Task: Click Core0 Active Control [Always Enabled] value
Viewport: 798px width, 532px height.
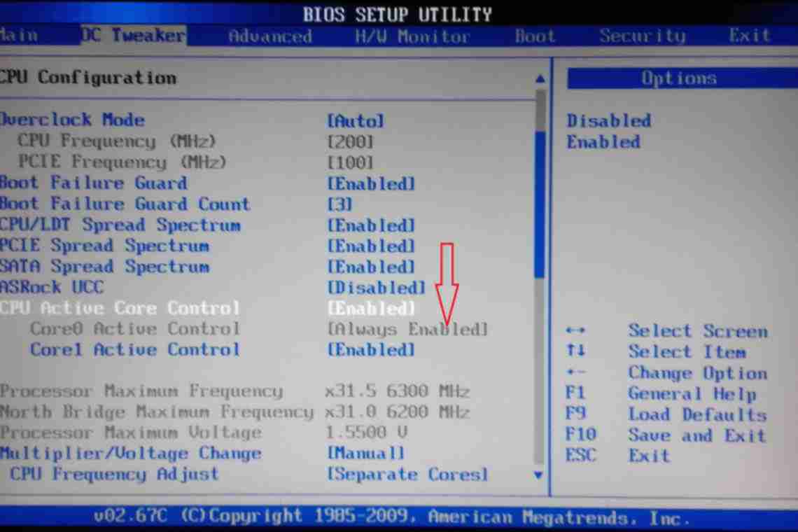Action: click(x=407, y=330)
